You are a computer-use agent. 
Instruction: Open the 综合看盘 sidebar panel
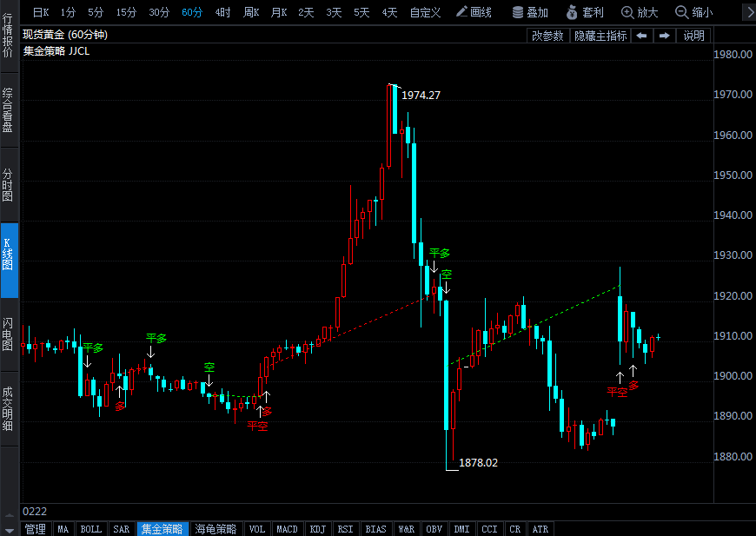pyautogui.click(x=8, y=110)
